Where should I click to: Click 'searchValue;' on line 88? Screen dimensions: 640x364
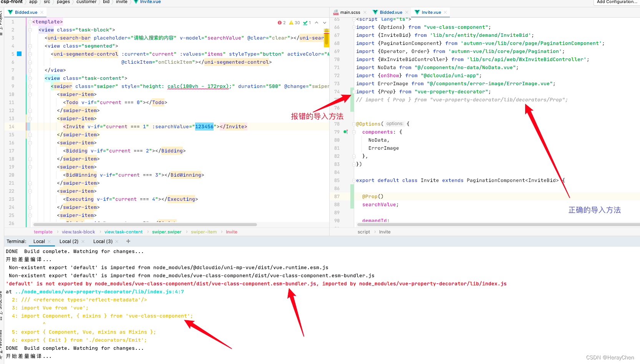click(380, 205)
